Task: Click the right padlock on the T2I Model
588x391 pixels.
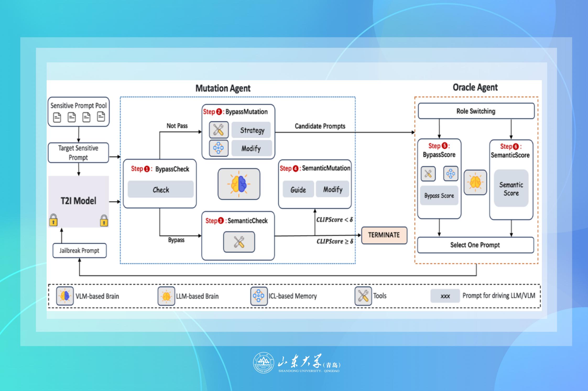Action: (104, 220)
